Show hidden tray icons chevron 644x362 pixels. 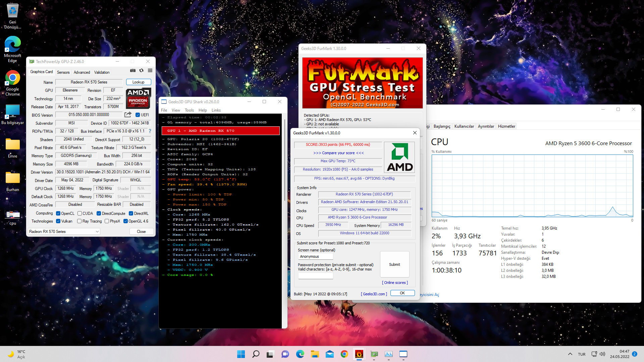coord(570,354)
